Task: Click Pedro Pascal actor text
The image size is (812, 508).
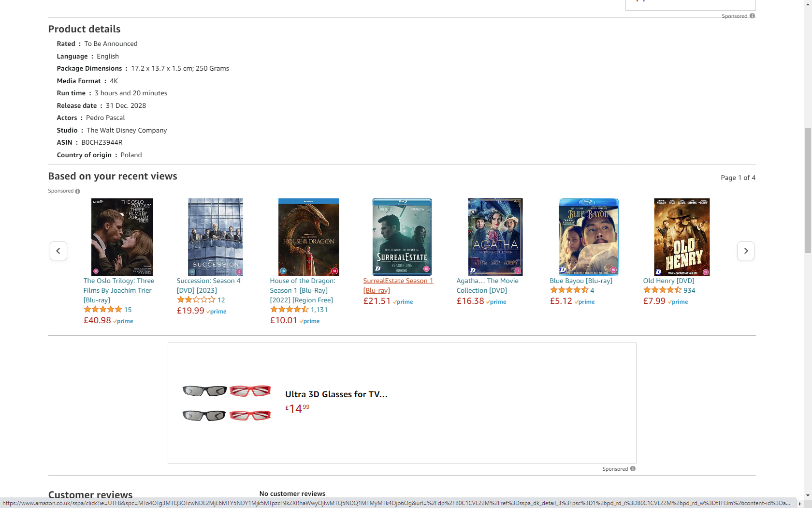Action: pos(105,118)
